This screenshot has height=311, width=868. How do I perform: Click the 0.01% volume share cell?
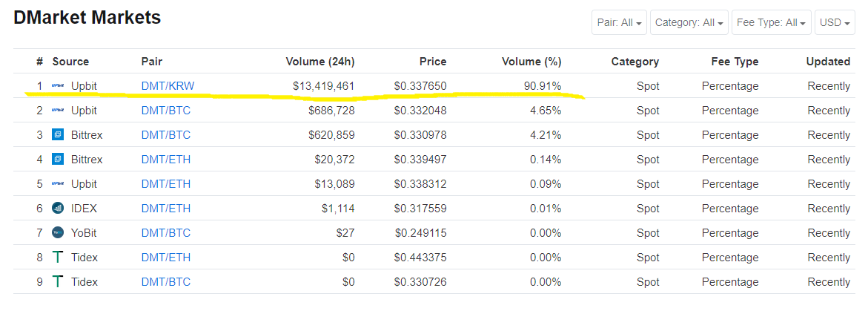pos(546,209)
